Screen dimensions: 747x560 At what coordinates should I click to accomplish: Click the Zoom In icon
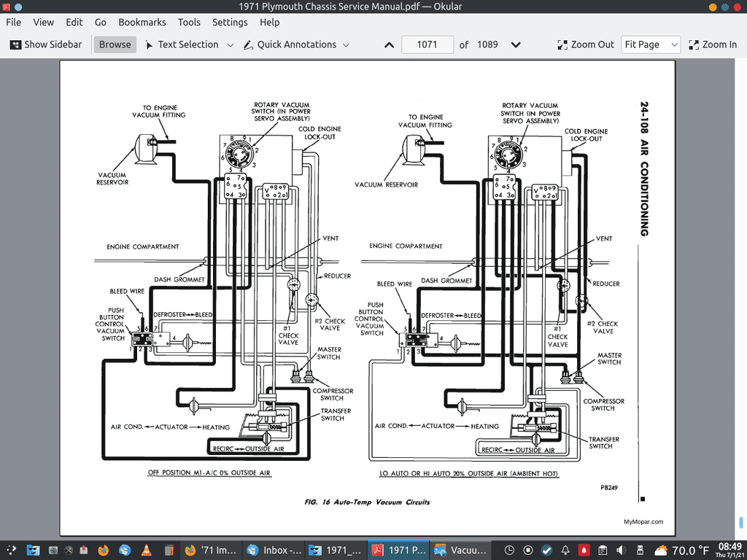(x=694, y=44)
